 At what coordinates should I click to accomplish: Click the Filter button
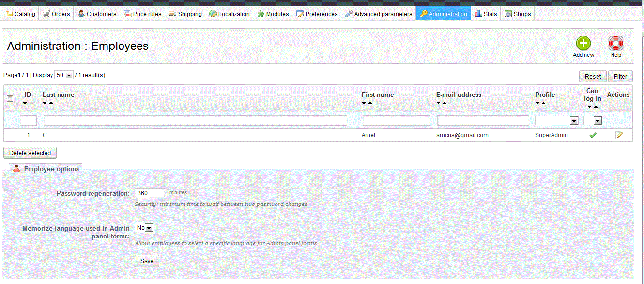click(x=620, y=76)
